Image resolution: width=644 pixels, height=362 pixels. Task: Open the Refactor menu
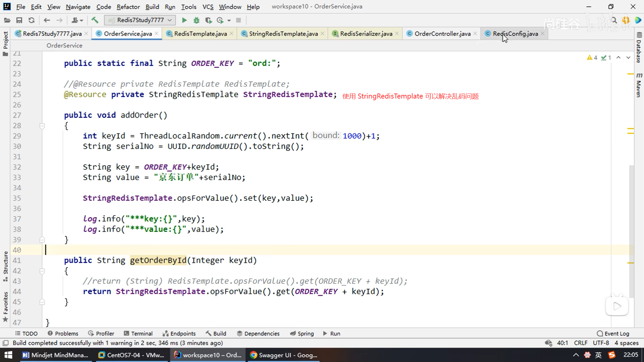(x=128, y=7)
